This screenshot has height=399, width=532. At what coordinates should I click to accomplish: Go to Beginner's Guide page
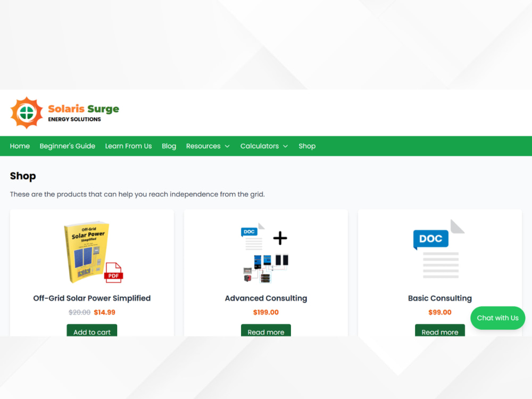(x=67, y=146)
